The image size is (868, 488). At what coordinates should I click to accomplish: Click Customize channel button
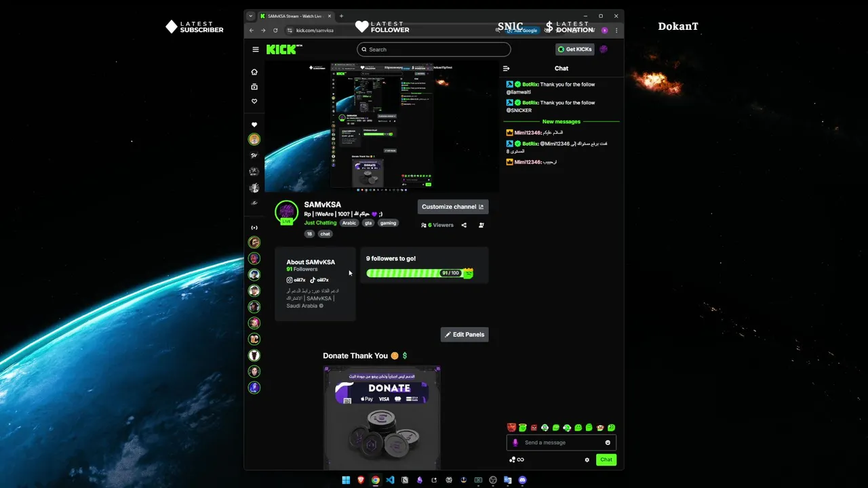(x=453, y=207)
